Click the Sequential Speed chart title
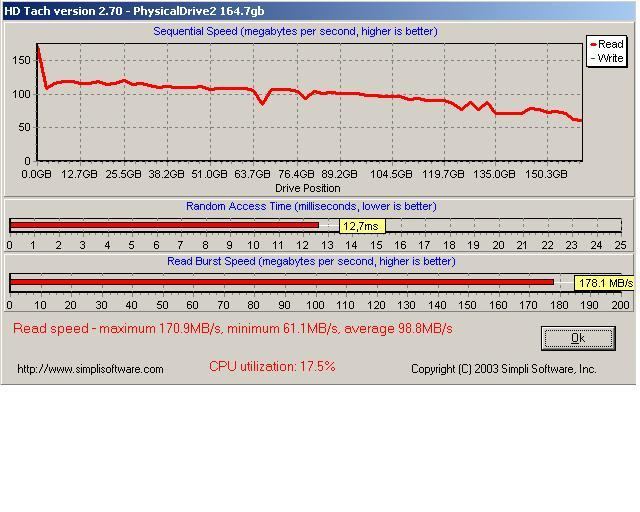Viewport: 640px width, 512px height. (295, 31)
